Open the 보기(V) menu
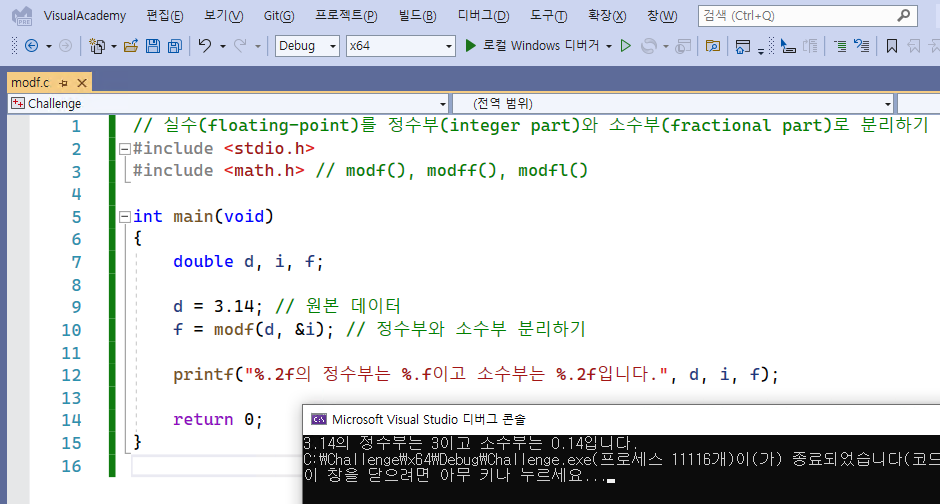The height and width of the screenshot is (504, 940). point(223,16)
